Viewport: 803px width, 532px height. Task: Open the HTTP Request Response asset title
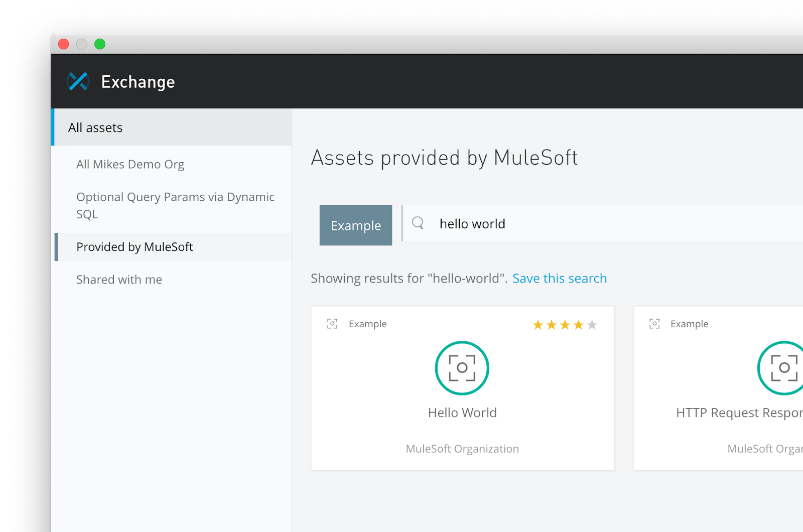click(739, 413)
